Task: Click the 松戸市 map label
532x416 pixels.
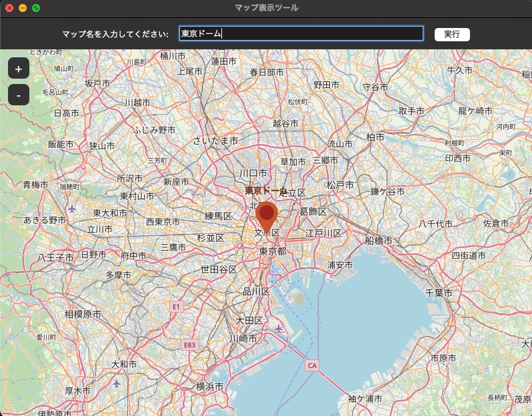Action: (x=340, y=185)
